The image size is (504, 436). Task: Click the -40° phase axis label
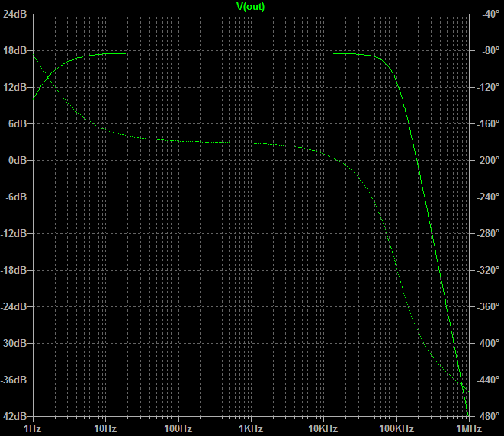click(x=491, y=14)
